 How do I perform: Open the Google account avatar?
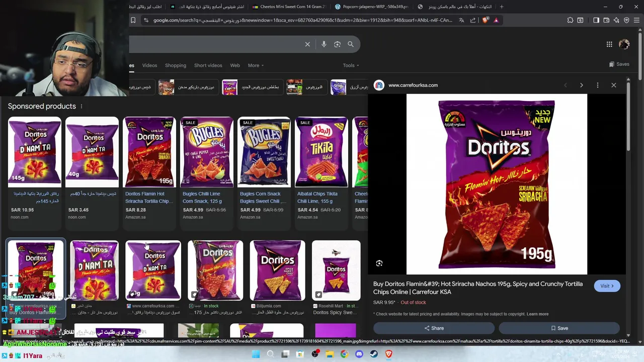point(624,44)
